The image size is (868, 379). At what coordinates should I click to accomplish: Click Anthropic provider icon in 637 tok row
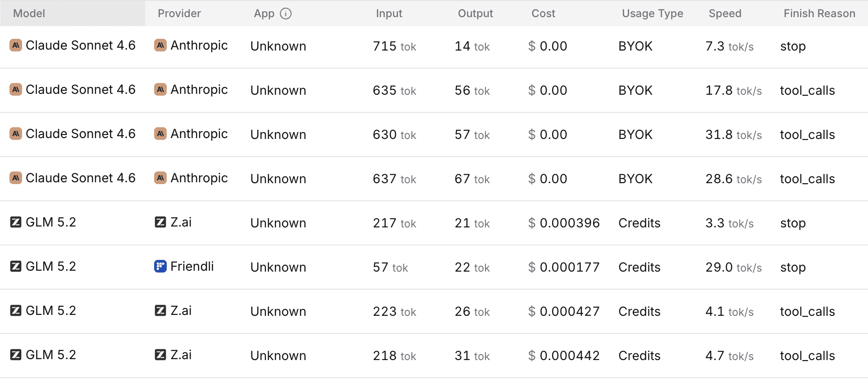tap(160, 178)
